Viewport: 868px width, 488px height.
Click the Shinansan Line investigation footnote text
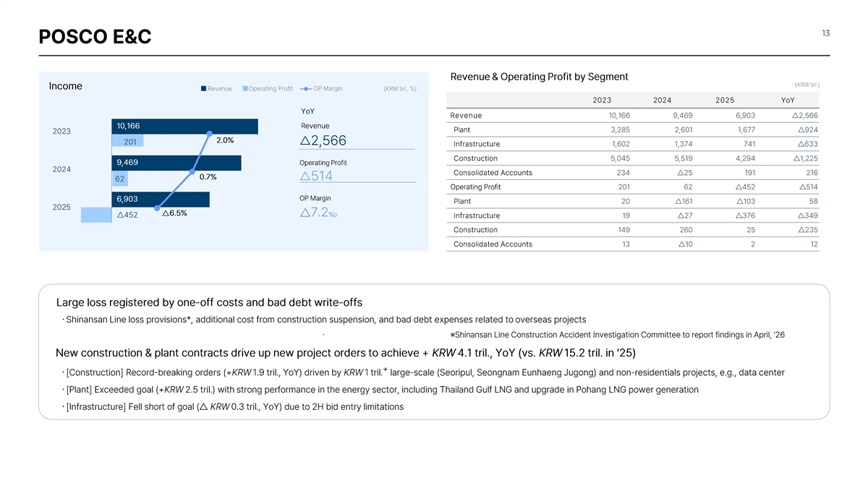click(x=617, y=334)
